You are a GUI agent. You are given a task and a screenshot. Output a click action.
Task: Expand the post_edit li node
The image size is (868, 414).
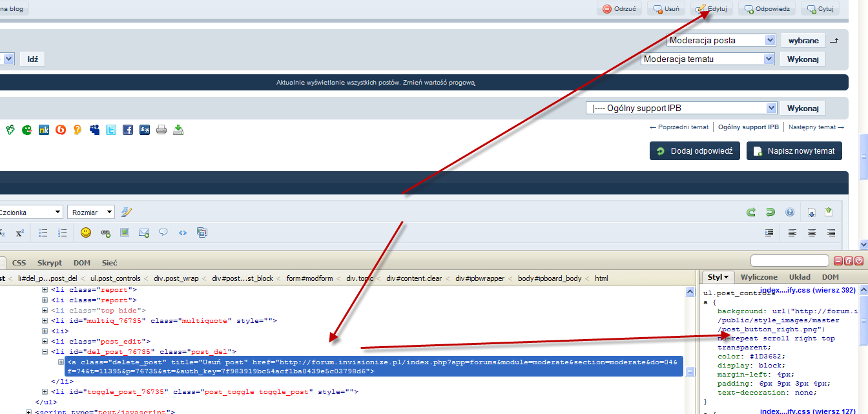pyautogui.click(x=45, y=342)
